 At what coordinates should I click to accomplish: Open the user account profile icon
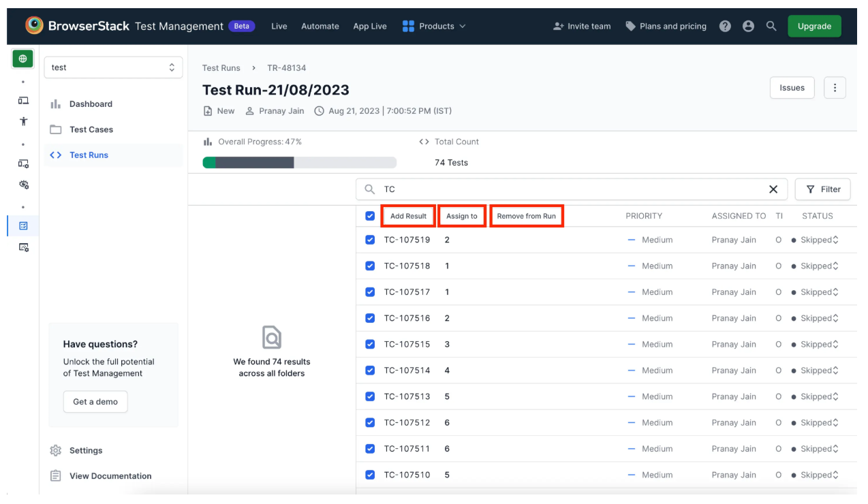tap(748, 26)
